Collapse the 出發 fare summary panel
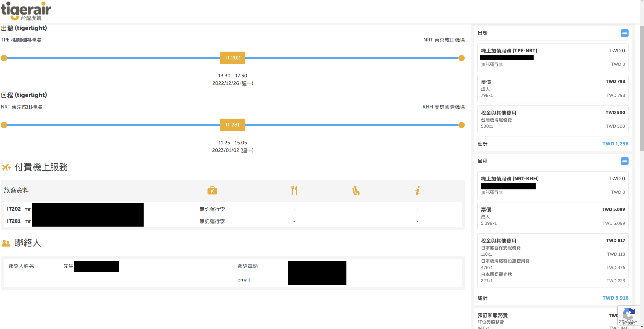Screen dimensions: 644x329 tap(625, 33)
